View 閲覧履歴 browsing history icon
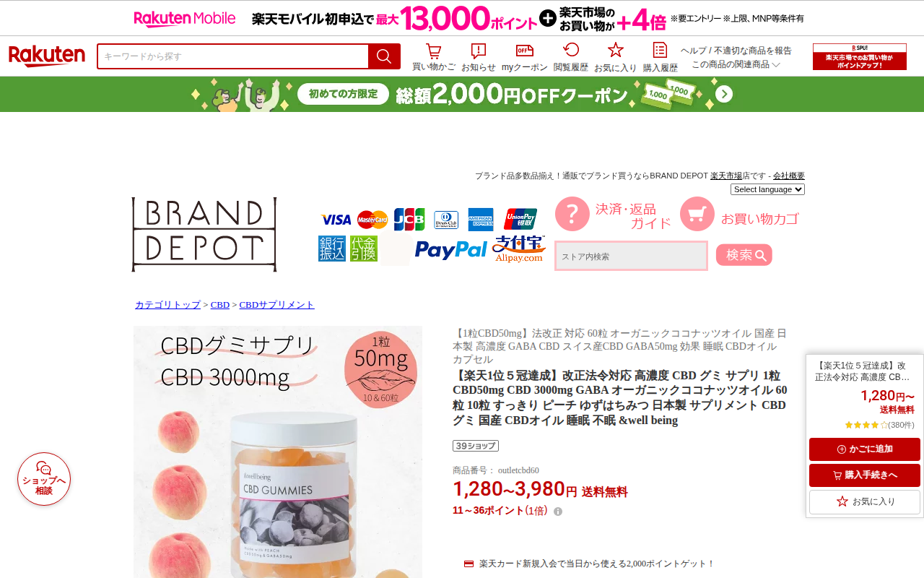The height and width of the screenshot is (578, 924). [571, 50]
